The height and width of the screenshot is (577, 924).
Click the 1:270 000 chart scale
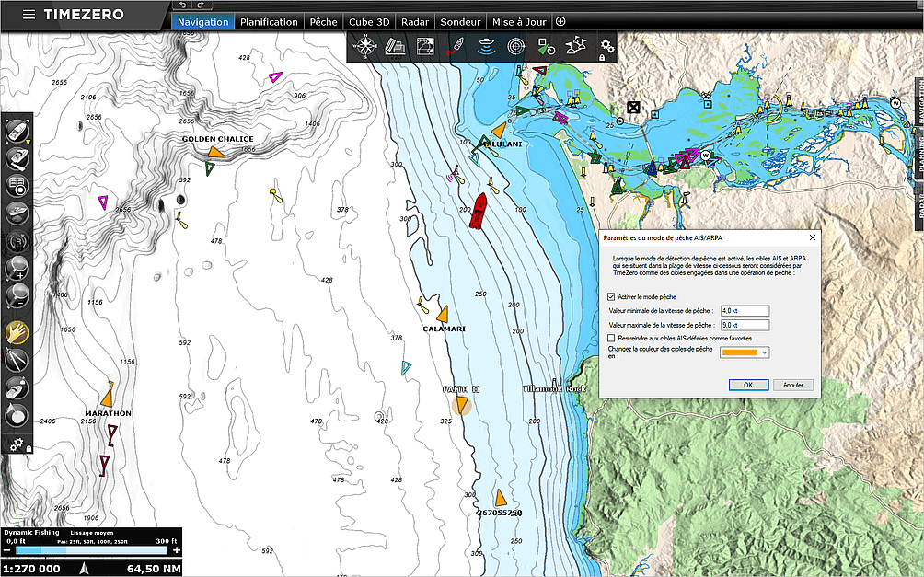[x=32, y=569]
